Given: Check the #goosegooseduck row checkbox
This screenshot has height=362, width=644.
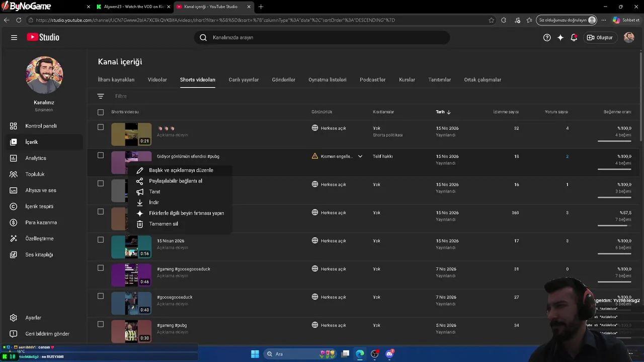Looking at the screenshot, I should click(101, 296).
